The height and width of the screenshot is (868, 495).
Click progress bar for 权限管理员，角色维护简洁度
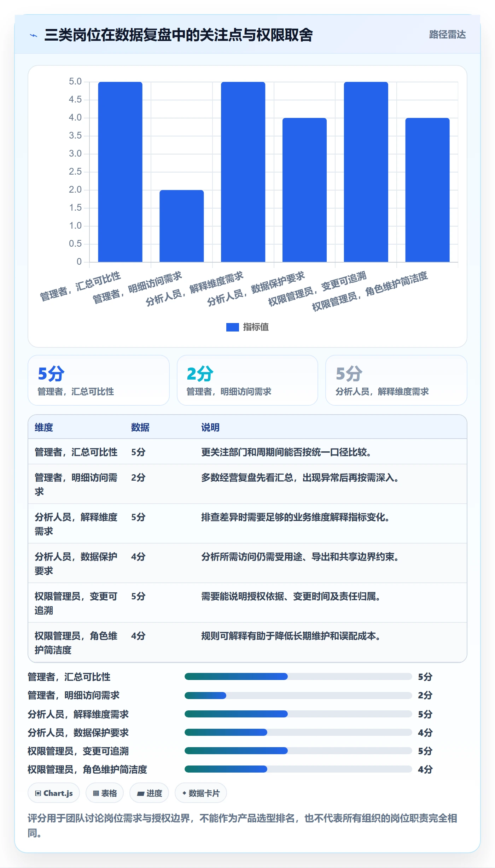(x=298, y=769)
